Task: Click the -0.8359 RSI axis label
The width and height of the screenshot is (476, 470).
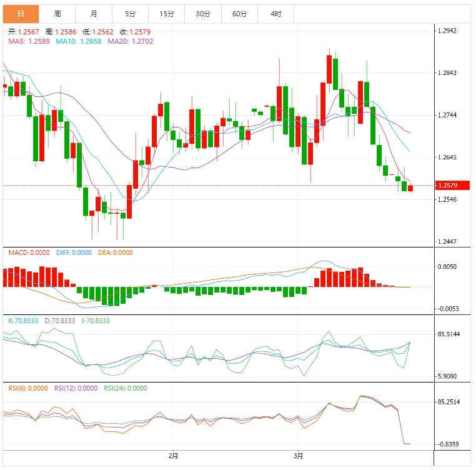Action: (448, 444)
